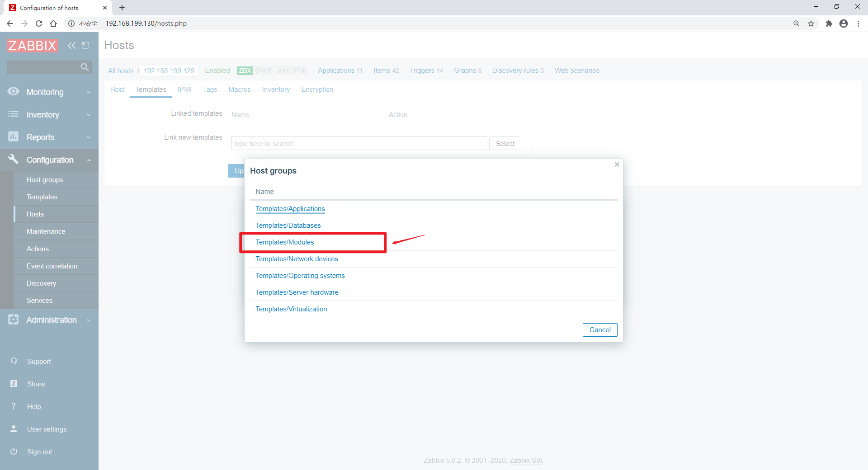Image resolution: width=868 pixels, height=470 pixels.
Task: Collapse the Configuration menu section
Action: pos(49,160)
